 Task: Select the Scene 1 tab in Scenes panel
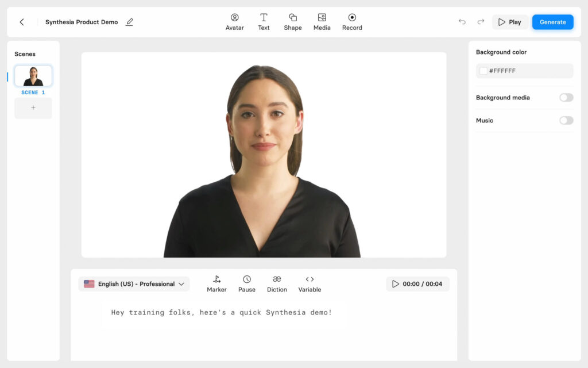[x=33, y=75]
